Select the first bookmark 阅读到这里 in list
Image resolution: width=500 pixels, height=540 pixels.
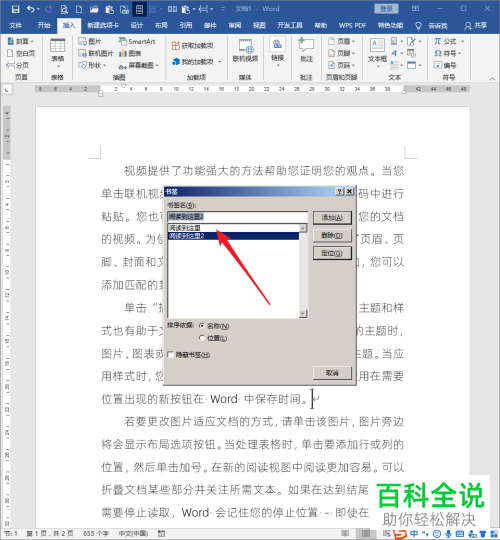pos(234,228)
